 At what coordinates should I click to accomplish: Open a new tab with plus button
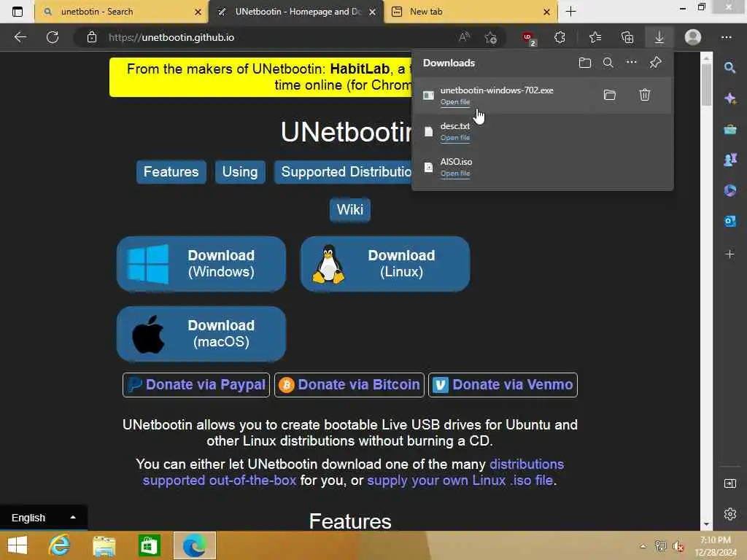coord(570,12)
